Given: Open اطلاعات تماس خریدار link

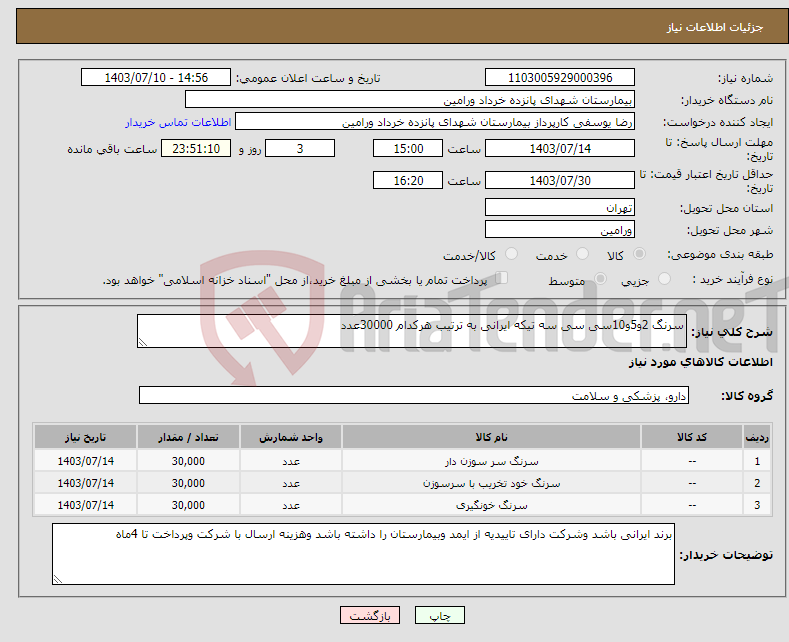Looking at the screenshot, I should click(x=178, y=122).
